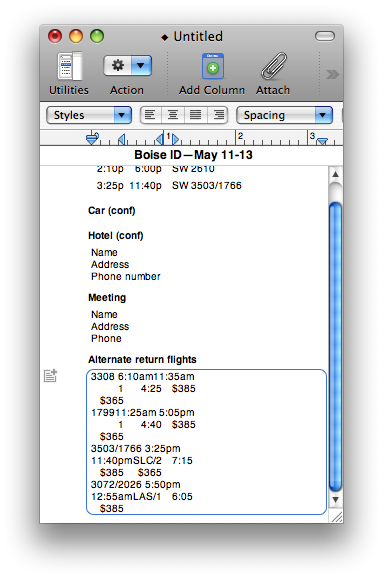Click the Address line under Meeting
This screenshot has height=578, width=383.
click(110, 327)
